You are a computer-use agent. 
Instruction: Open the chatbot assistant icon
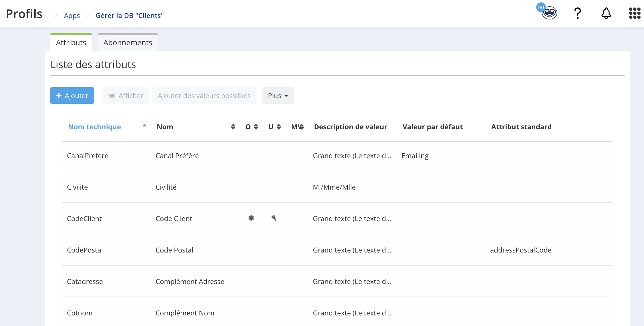549,13
